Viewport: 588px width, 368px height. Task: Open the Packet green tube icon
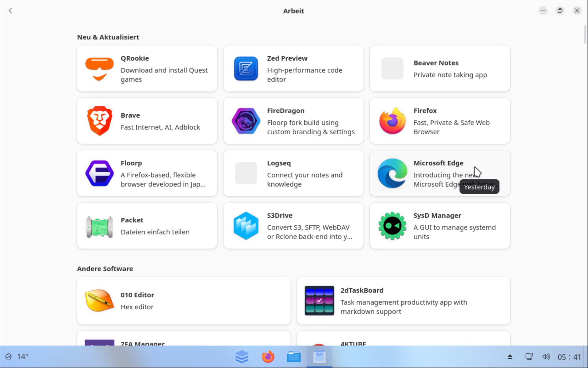click(99, 227)
